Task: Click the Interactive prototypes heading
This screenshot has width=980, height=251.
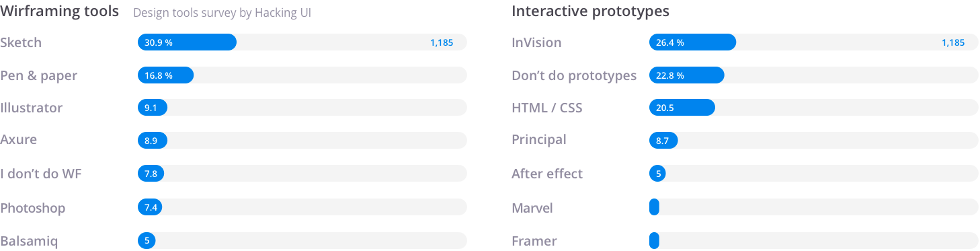Action: click(x=590, y=11)
